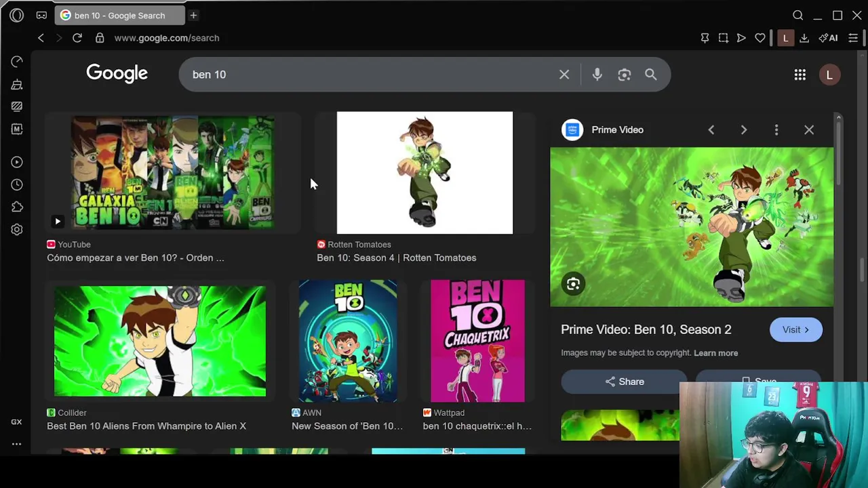
Task: Open the Google apps grid
Action: [800, 75]
